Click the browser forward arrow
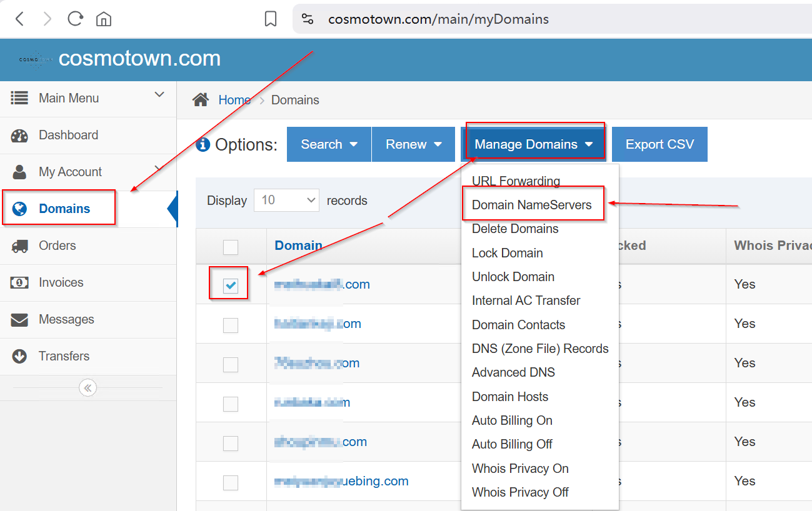 (x=48, y=19)
